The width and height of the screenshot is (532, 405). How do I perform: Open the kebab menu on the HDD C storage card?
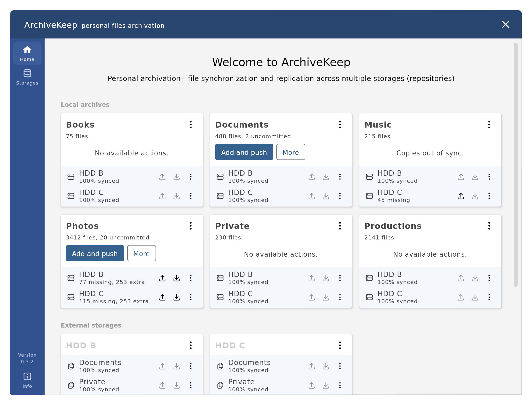click(x=340, y=345)
